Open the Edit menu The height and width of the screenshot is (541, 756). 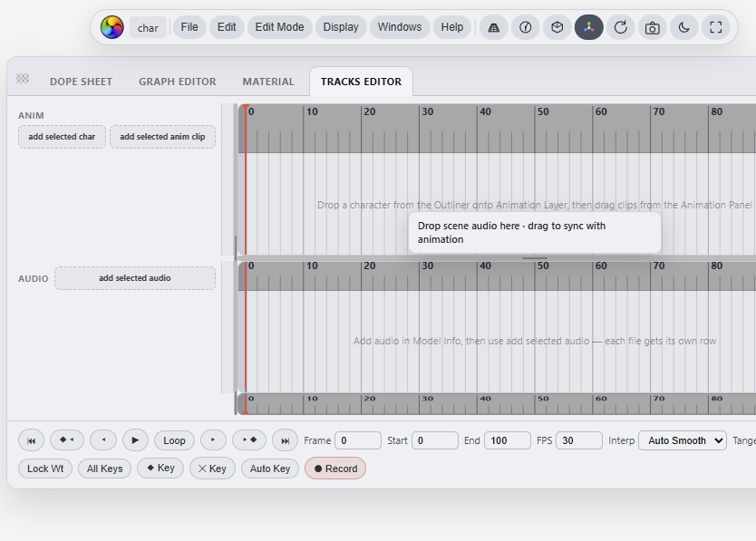[227, 27]
